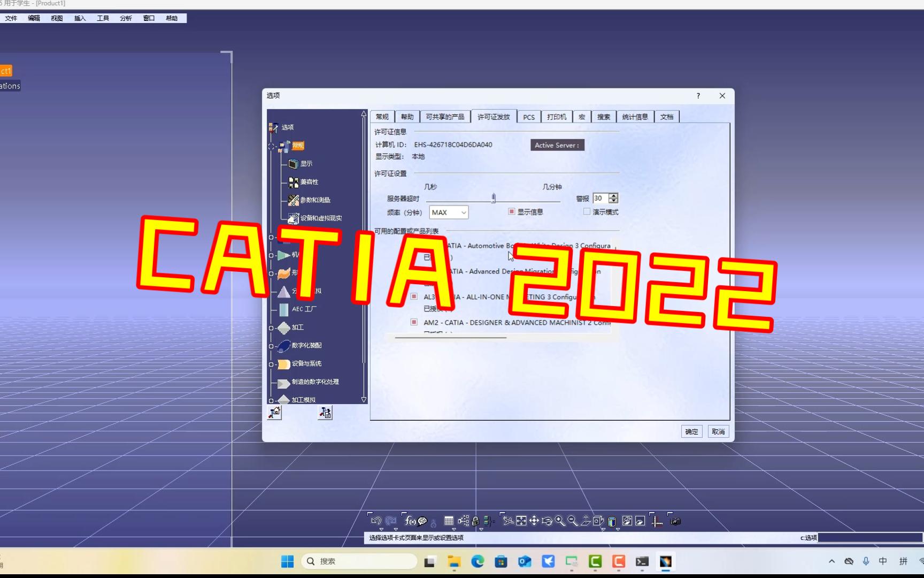Click the 确定 button
924x578 pixels.
(x=691, y=431)
